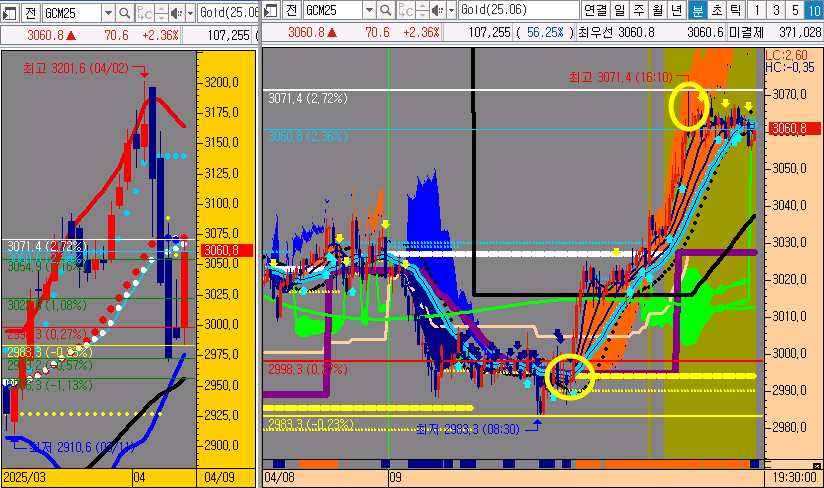
Task: Step symbol up/down spinner in left chart toolbar
Action: (161, 13)
